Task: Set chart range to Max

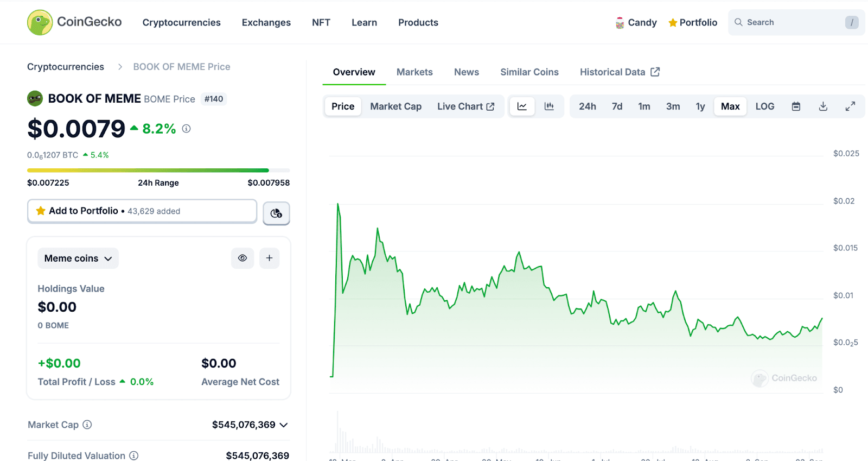Action: (x=730, y=106)
